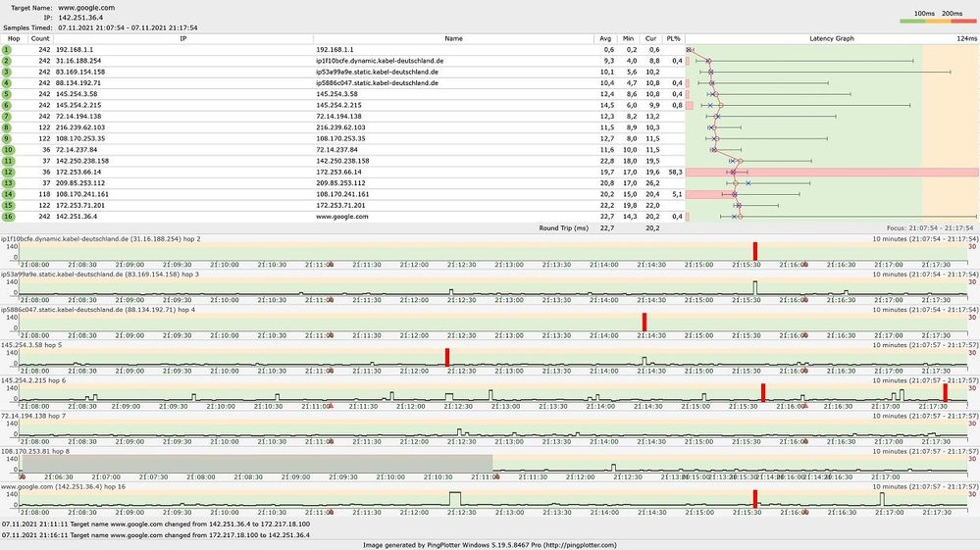Viewport: 980px width, 550px height.
Task: Click the Samples Timed date range text
Action: [x=128, y=28]
